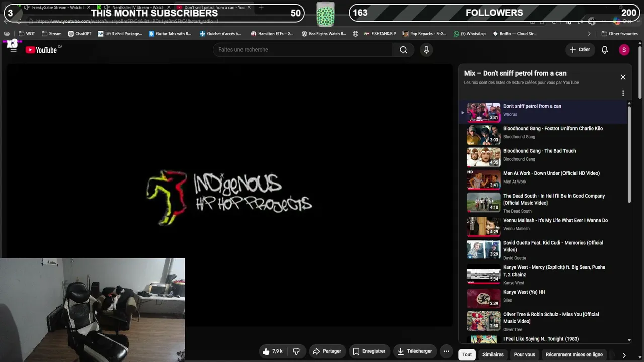Open the Guitar Tabs bookmark
The height and width of the screenshot is (362, 644).
tap(170, 34)
